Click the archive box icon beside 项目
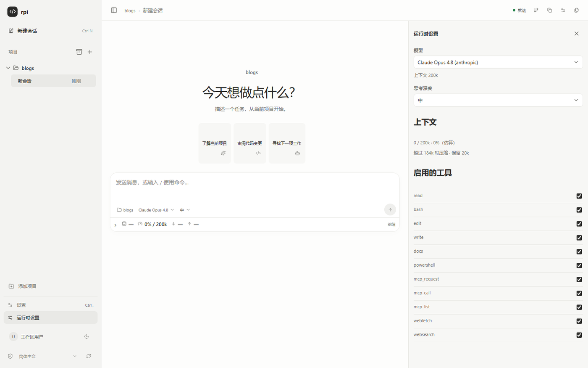Screen dimensions: 588x368 tap(79, 52)
